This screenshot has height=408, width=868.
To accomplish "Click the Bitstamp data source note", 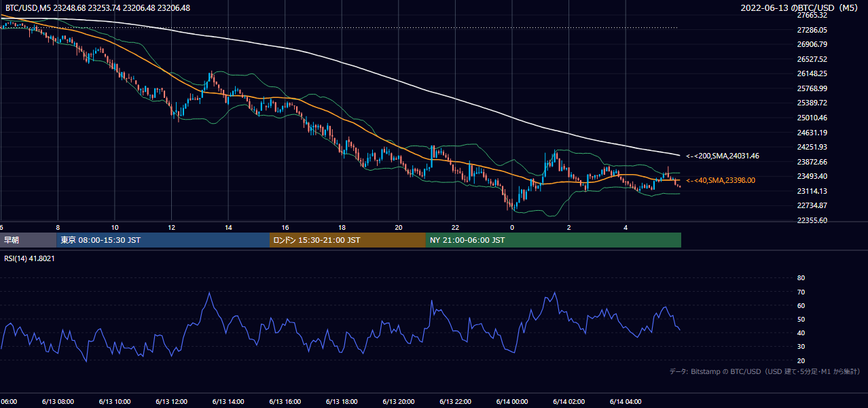I will (x=765, y=372).
